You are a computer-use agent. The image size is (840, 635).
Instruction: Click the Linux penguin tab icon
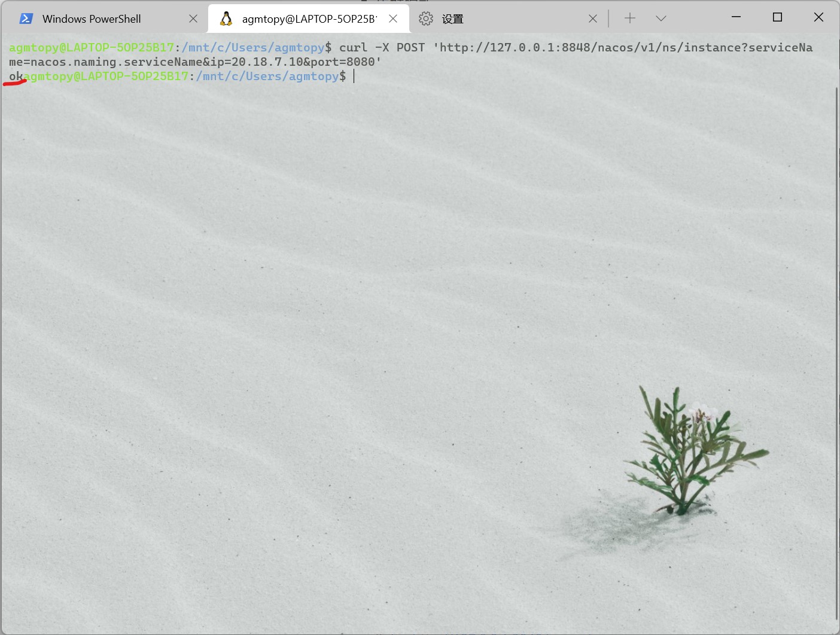click(226, 19)
